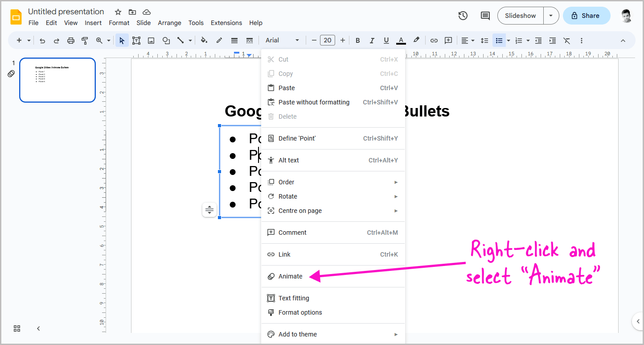Select slide 1 thumbnail in filmstrip
This screenshot has height=345, width=644.
pyautogui.click(x=57, y=80)
